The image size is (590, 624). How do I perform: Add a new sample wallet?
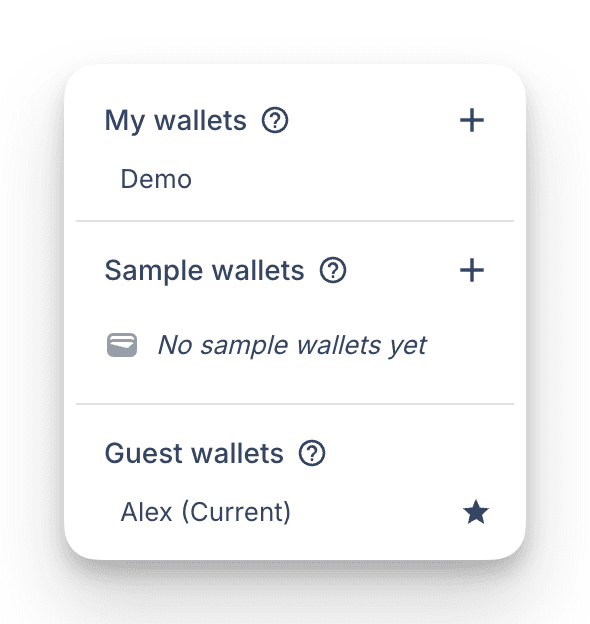[472, 271]
